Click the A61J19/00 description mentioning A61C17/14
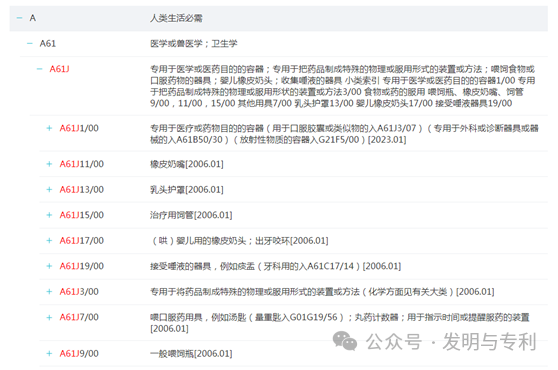The image size is (558, 370). (x=275, y=266)
